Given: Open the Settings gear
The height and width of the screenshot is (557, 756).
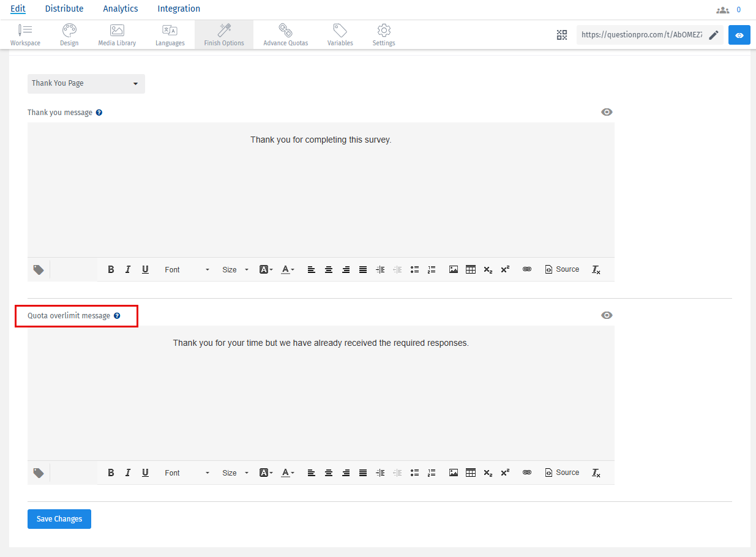Looking at the screenshot, I should pyautogui.click(x=384, y=35).
